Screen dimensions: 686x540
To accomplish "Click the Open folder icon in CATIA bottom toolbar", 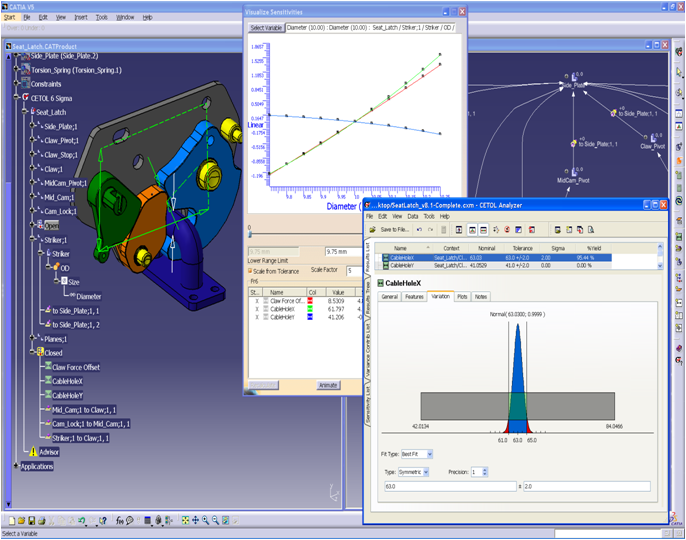I will 21,520.
